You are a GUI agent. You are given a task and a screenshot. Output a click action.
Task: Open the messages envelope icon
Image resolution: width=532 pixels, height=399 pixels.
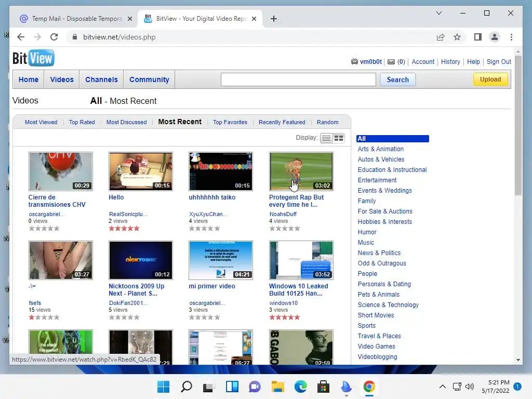(x=391, y=62)
